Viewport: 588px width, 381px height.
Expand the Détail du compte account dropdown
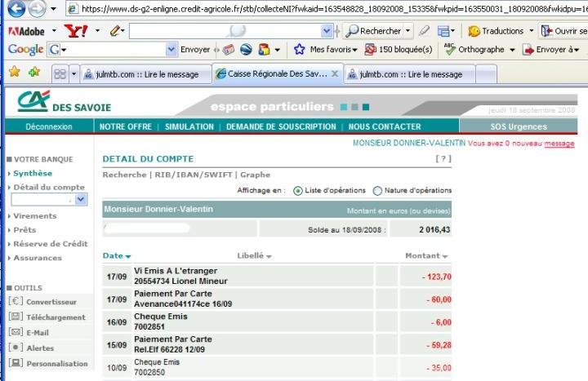tap(81, 200)
